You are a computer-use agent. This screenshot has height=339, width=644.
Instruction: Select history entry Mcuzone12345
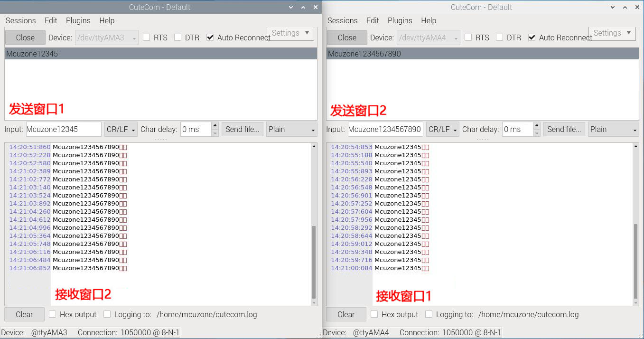161,54
